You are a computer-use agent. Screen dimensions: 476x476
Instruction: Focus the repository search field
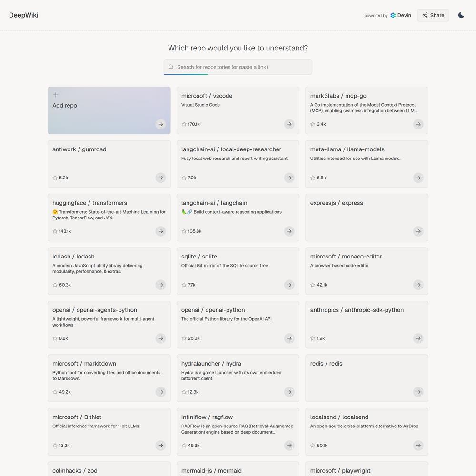(x=238, y=67)
